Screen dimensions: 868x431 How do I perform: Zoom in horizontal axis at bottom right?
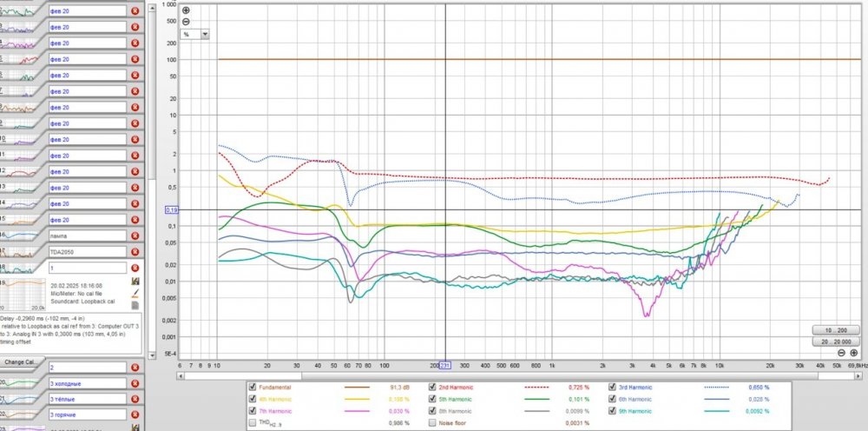coord(854,354)
